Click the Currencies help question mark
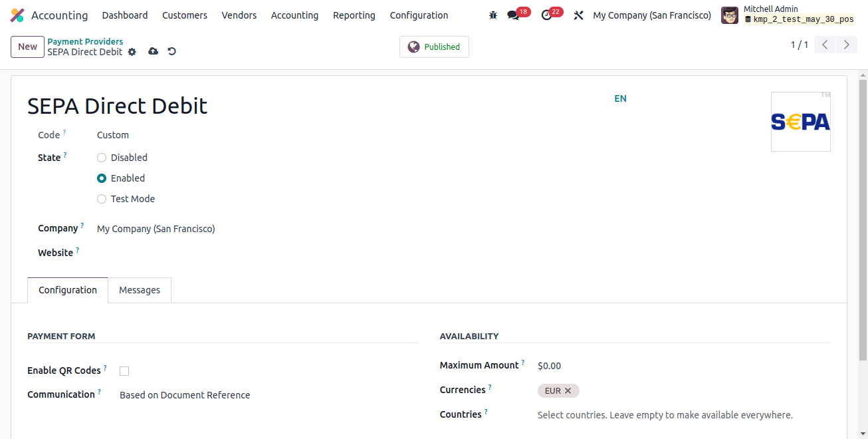The height and width of the screenshot is (439, 868). pyautogui.click(x=490, y=387)
